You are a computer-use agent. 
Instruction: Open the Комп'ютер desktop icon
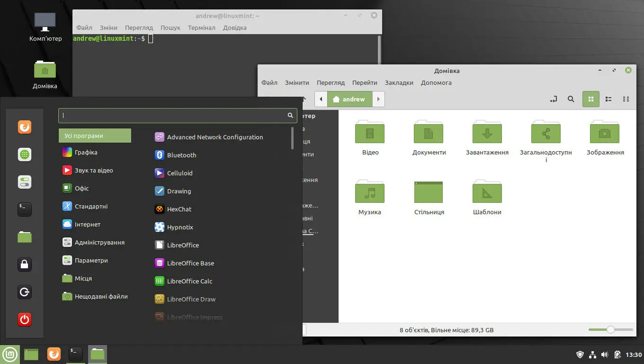[x=45, y=27]
